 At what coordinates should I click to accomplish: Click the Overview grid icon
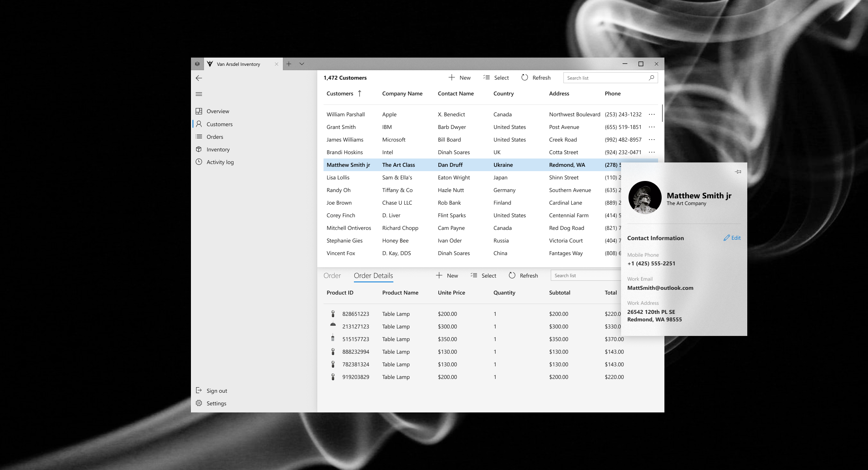[x=199, y=111]
